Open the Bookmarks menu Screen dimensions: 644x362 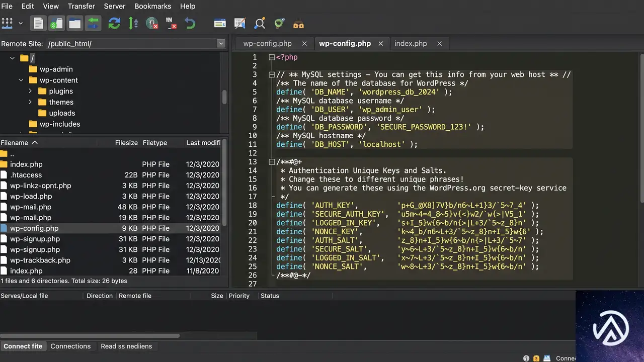[x=152, y=6]
